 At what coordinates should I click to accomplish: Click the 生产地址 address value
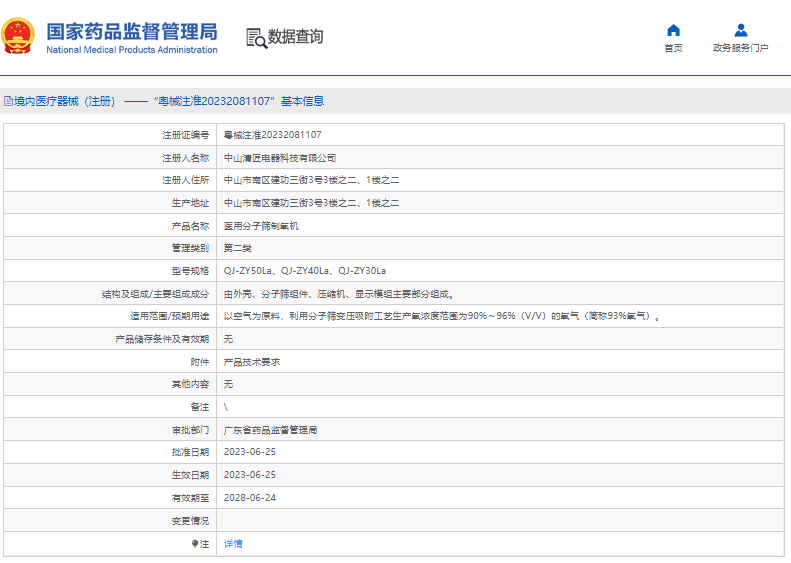[x=311, y=203]
